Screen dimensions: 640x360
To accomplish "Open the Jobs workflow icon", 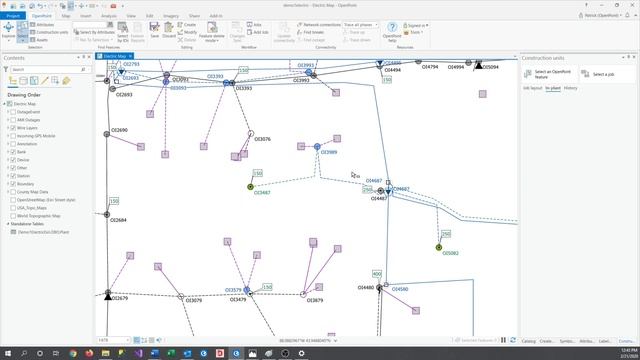I will [254, 25].
